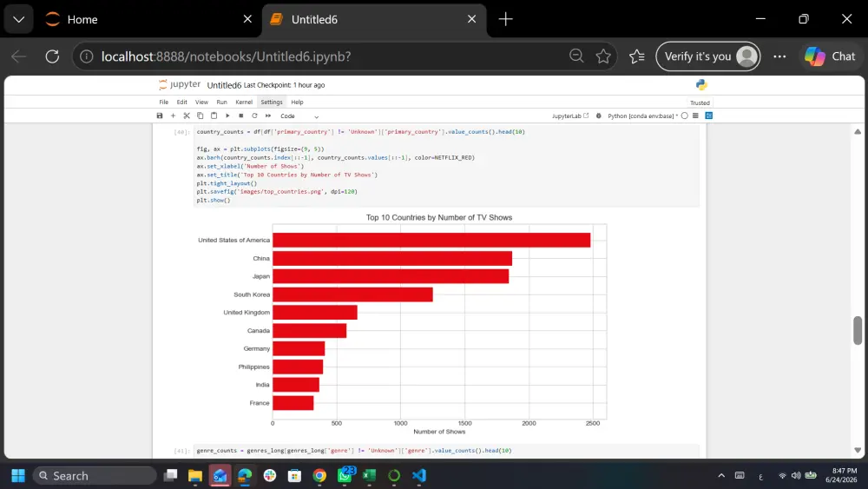Go back in browser history
The height and width of the screenshot is (489, 868).
pos(19,56)
